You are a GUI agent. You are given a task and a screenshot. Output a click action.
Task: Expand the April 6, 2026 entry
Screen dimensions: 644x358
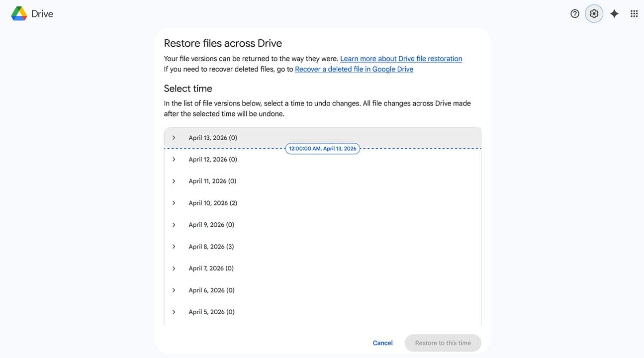[174, 290]
